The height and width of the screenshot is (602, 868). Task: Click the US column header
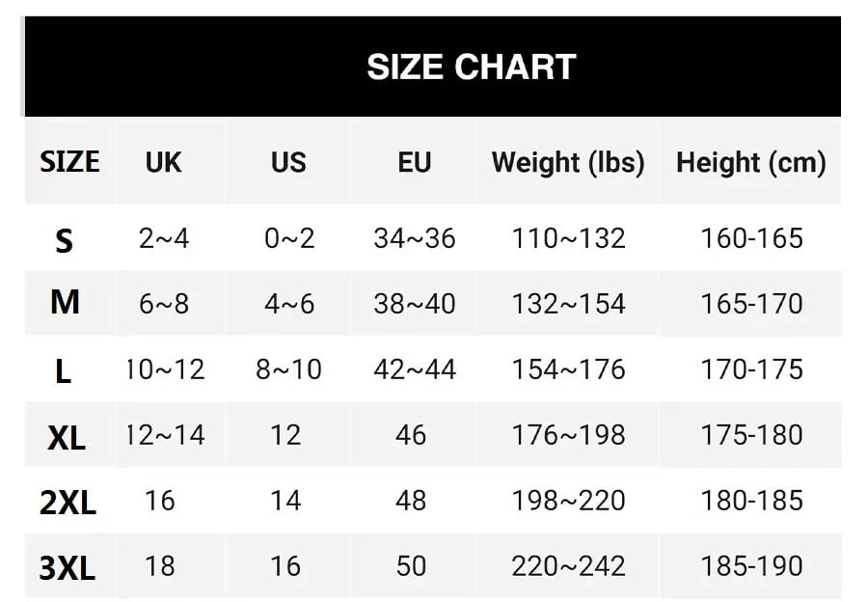pyautogui.click(x=288, y=162)
